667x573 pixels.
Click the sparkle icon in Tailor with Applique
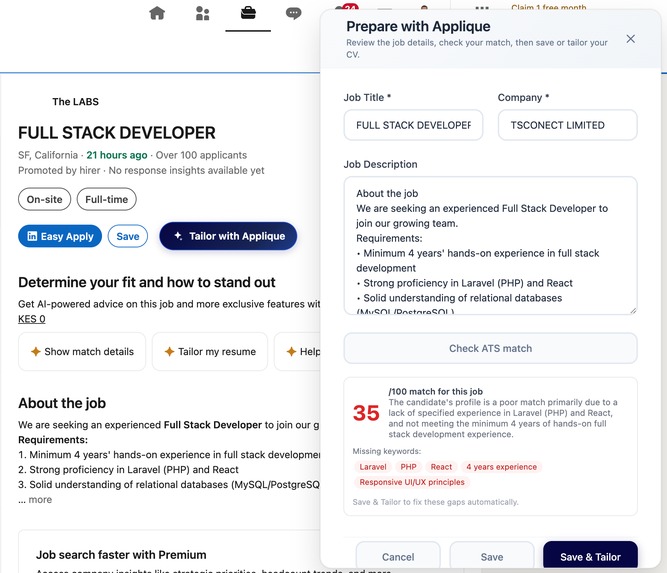[178, 235]
